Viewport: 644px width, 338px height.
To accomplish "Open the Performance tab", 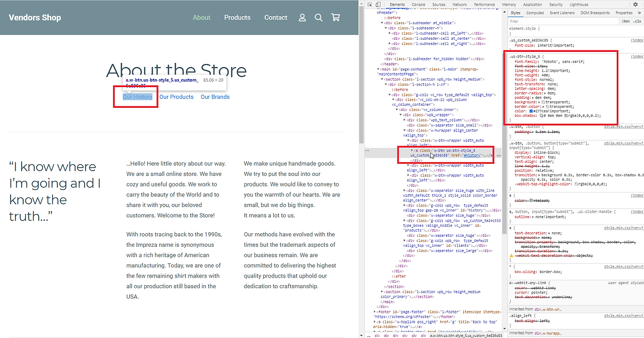I will [x=485, y=5].
